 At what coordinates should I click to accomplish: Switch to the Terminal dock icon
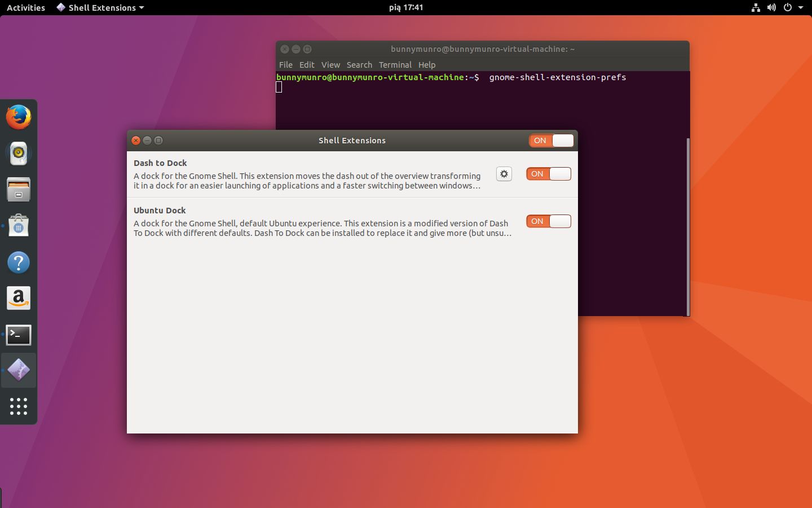[19, 335]
